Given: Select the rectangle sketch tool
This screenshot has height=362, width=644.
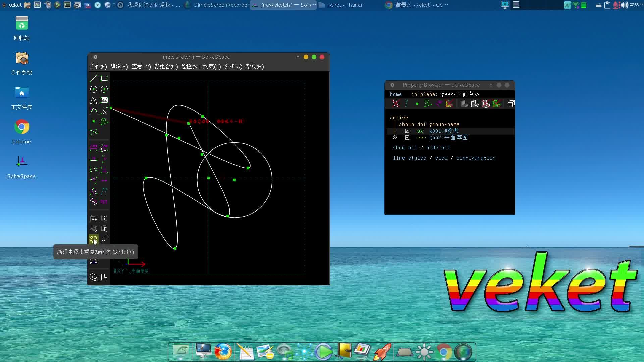Looking at the screenshot, I should (x=104, y=78).
